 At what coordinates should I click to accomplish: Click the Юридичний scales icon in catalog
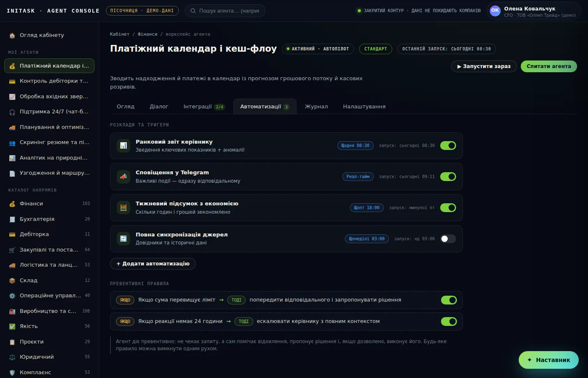pos(12,357)
